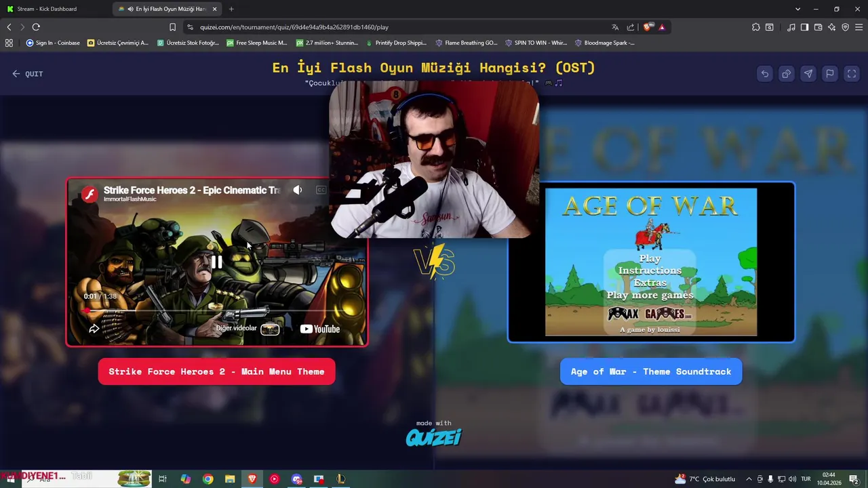The image size is (868, 488).
Task: Open Sign In - Coinbase bookmark
Action: [x=53, y=43]
